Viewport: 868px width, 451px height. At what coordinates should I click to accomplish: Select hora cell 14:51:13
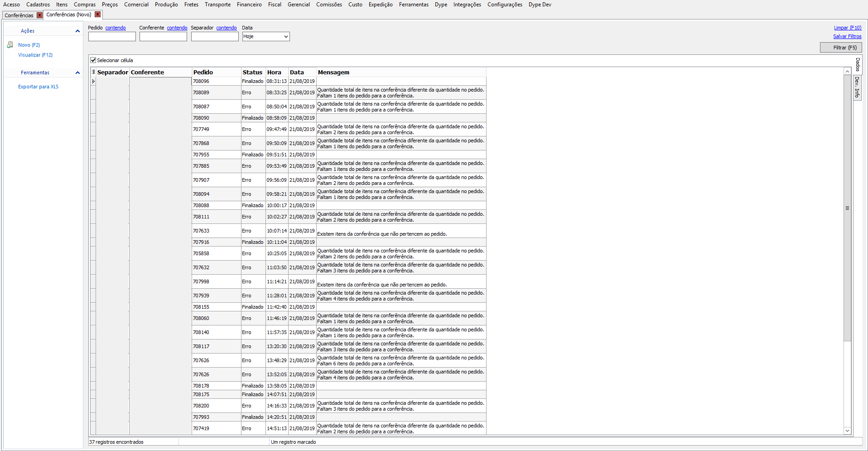pyautogui.click(x=277, y=428)
